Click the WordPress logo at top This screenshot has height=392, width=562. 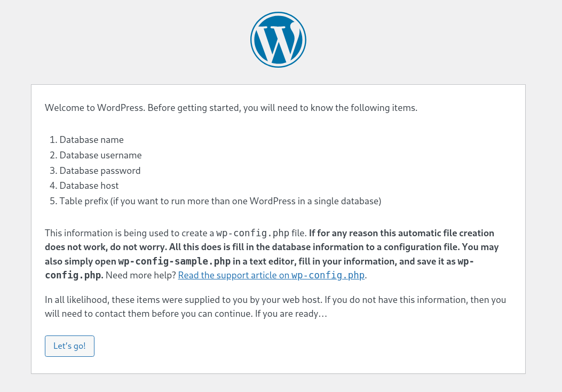tap(278, 40)
